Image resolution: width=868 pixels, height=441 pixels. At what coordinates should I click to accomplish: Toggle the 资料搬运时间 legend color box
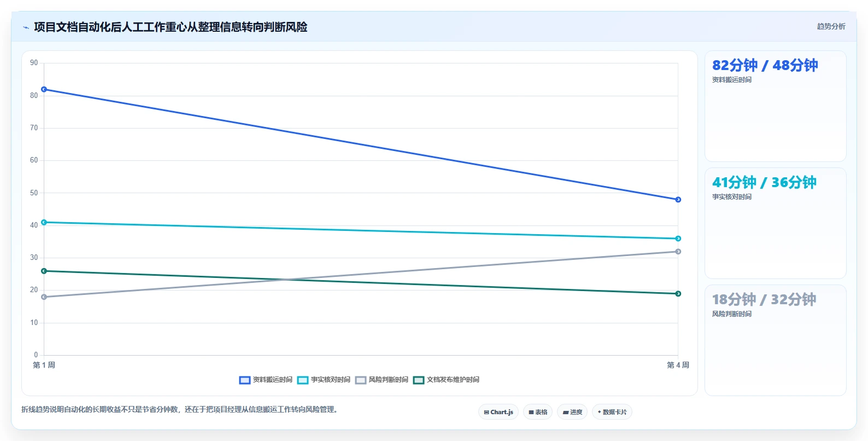click(245, 380)
